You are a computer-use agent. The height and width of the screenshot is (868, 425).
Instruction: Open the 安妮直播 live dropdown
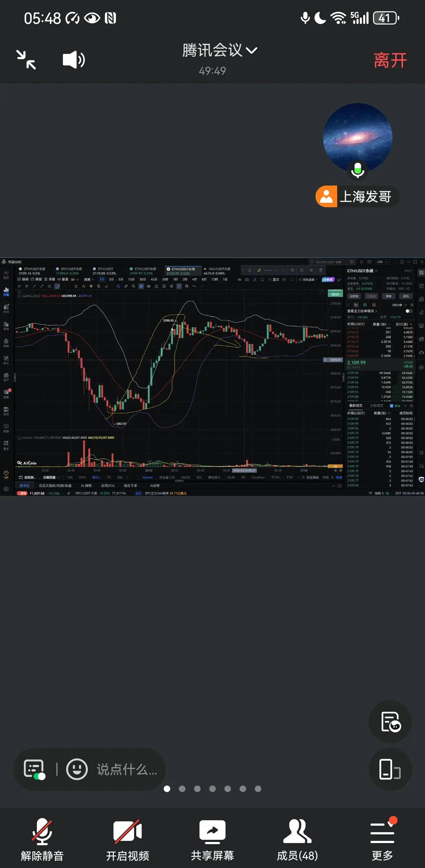click(x=308, y=280)
